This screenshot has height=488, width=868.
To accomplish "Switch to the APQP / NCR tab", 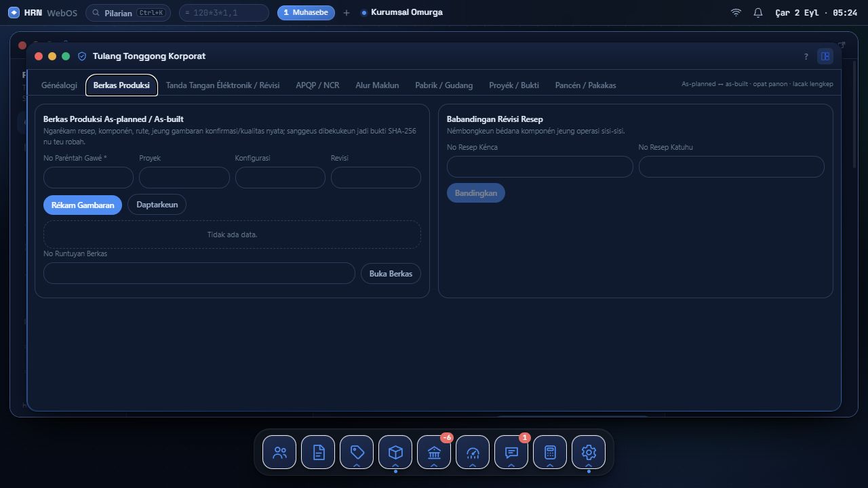I will [x=317, y=85].
